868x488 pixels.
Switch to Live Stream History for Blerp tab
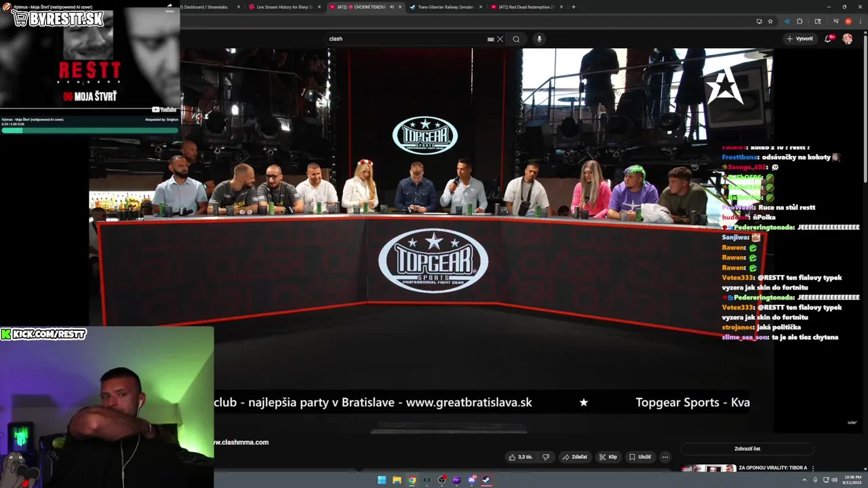coord(281,7)
